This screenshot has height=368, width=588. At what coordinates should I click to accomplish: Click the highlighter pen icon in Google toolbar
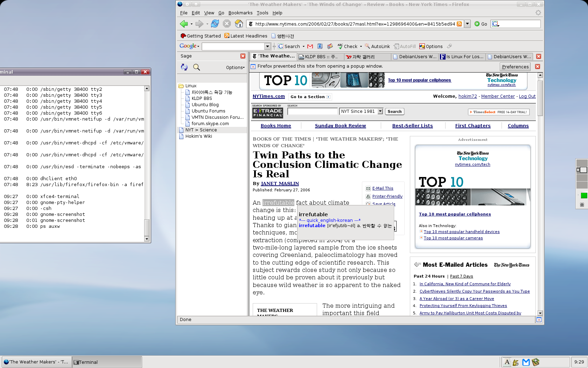[449, 46]
